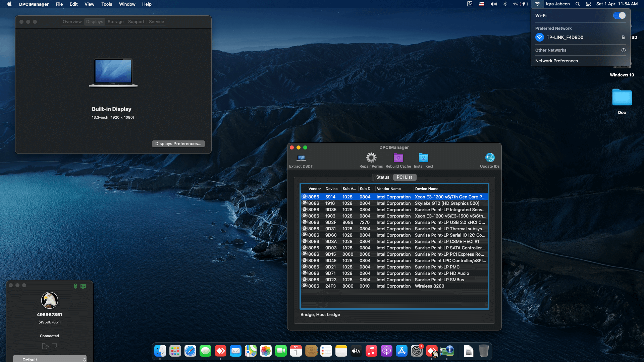Viewport: 644px width, 362px height.
Task: Open the Bluetooth menu bar icon
Action: (x=505, y=4)
